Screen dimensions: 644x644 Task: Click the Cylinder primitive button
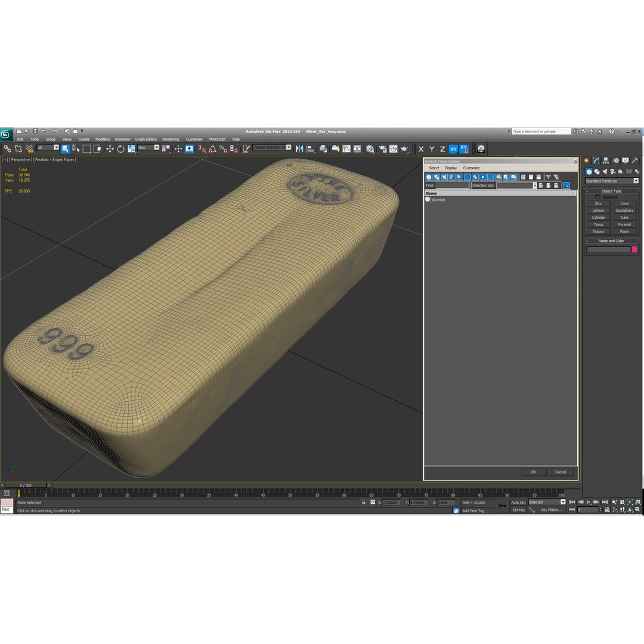pyautogui.click(x=598, y=218)
